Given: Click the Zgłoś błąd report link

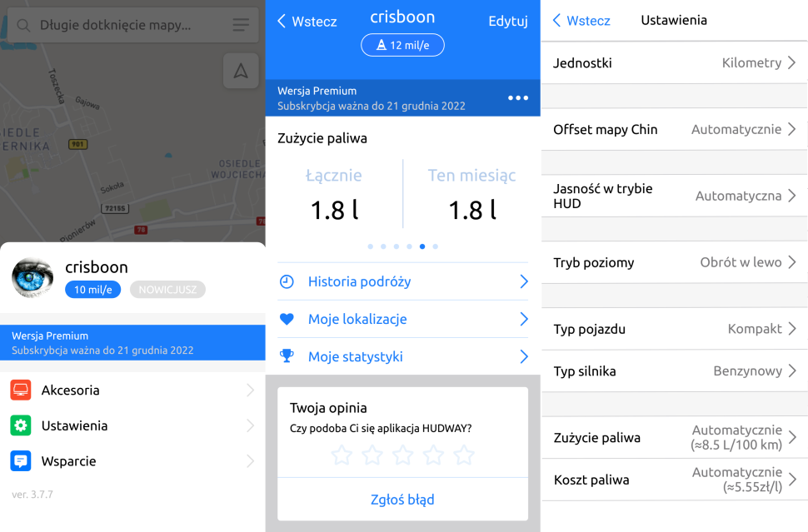Looking at the screenshot, I should coord(402,500).
